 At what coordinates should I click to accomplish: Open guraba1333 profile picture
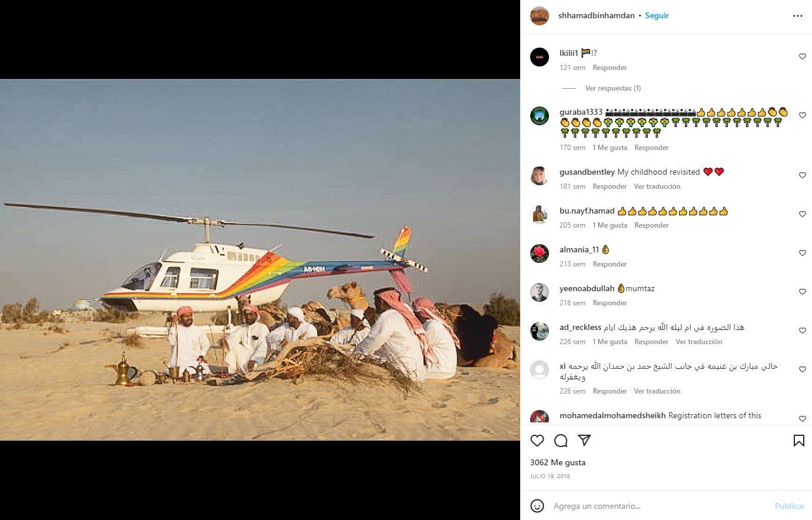click(x=540, y=116)
